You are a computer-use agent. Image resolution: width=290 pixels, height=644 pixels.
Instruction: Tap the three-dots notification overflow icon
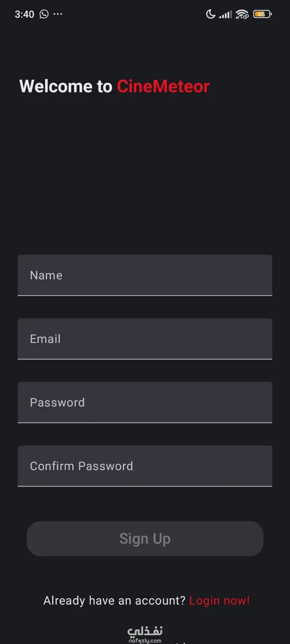58,14
